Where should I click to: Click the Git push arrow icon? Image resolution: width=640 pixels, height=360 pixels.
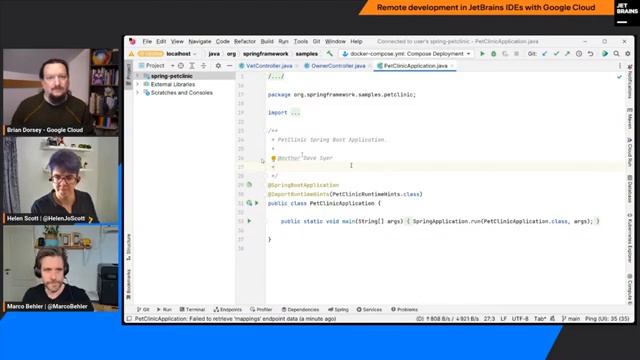(x=567, y=54)
